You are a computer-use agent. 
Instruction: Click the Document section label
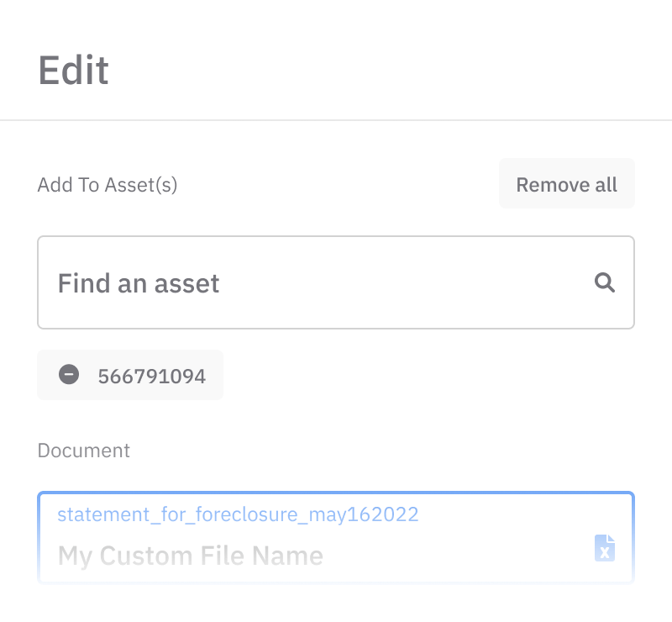(83, 451)
